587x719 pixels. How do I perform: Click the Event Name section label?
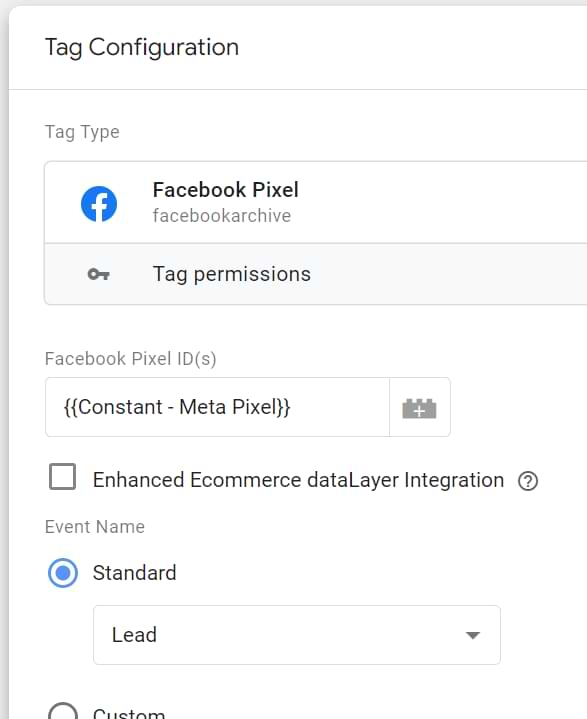click(x=94, y=527)
